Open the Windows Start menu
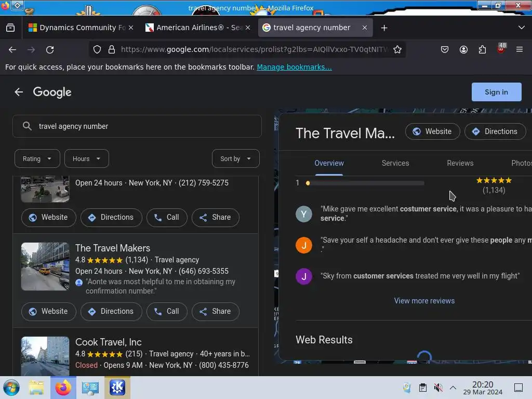Screen dimensions: 532x399 pos(11,388)
